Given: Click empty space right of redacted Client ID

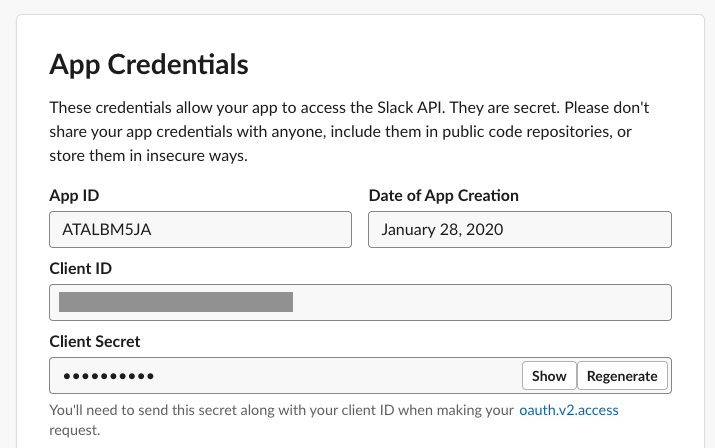Looking at the screenshot, I should click(x=480, y=302).
